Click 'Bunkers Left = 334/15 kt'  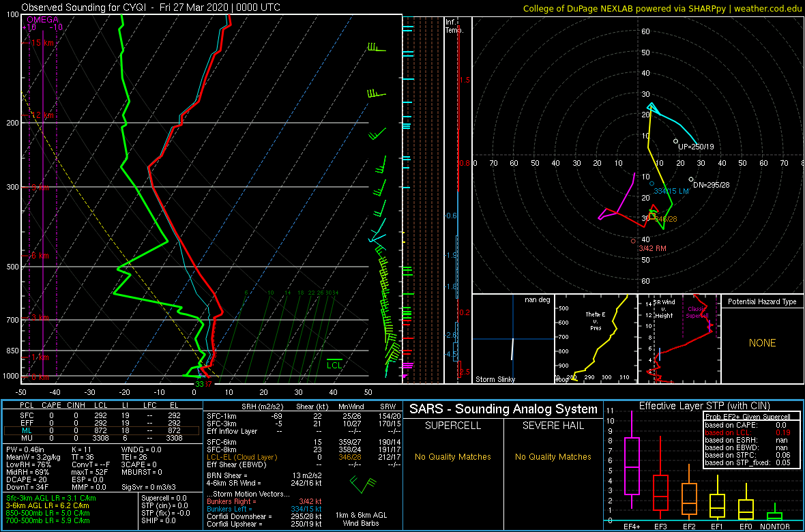pos(265,509)
